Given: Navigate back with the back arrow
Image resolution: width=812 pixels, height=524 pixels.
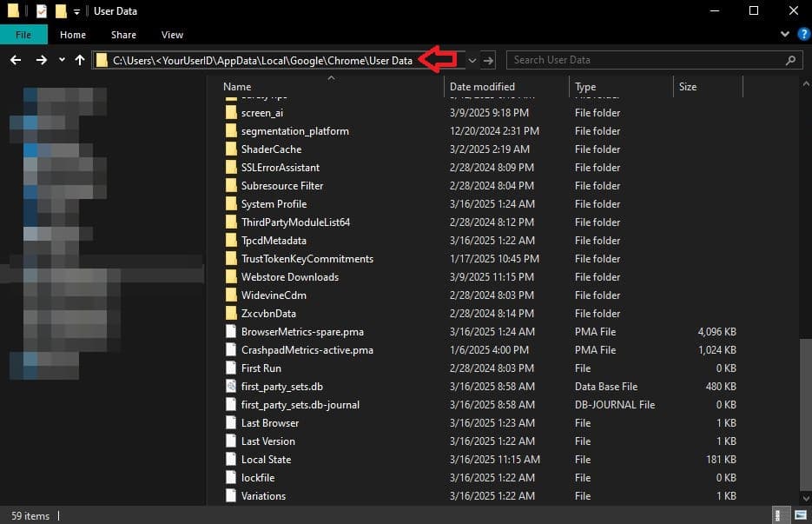Looking at the screenshot, I should [x=16, y=60].
